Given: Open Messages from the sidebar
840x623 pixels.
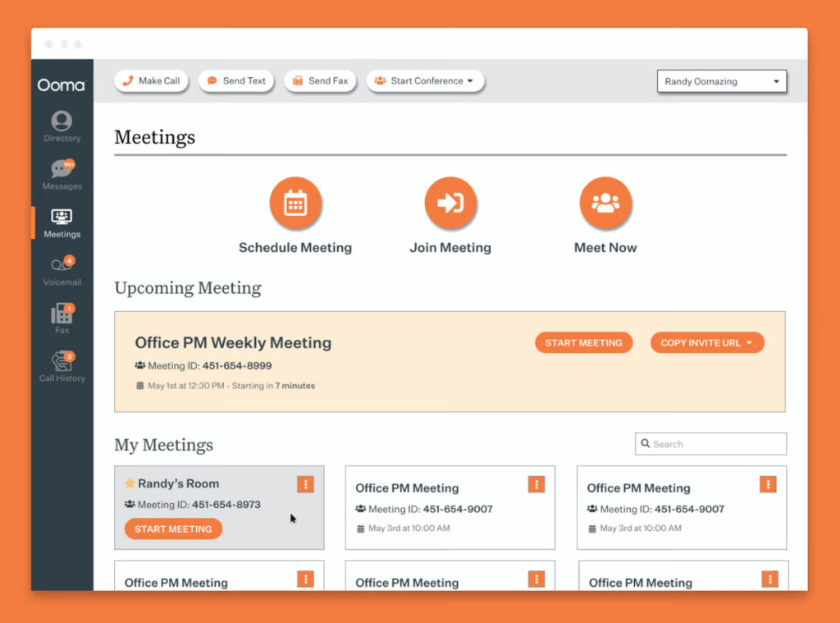Looking at the screenshot, I should point(62,173).
